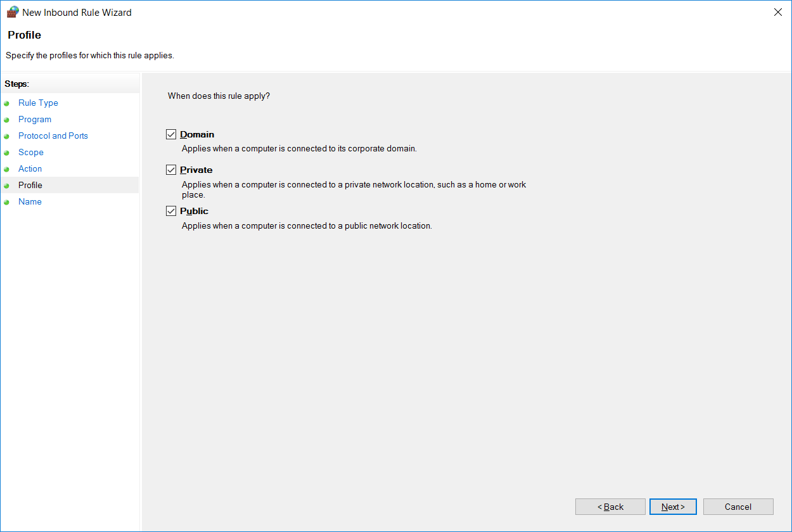Viewport: 792px width, 532px height.
Task: Return to the Action step
Action: [x=30, y=168]
